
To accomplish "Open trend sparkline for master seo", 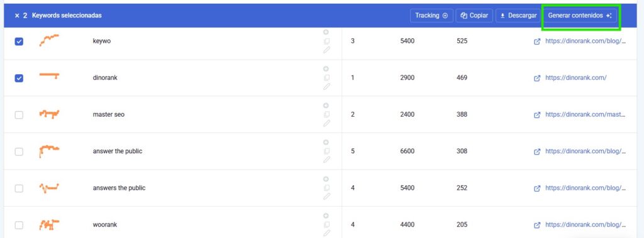I will pyautogui.click(x=49, y=114).
